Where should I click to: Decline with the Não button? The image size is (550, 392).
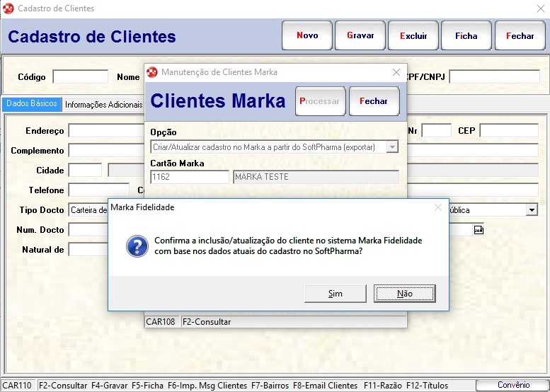point(405,294)
